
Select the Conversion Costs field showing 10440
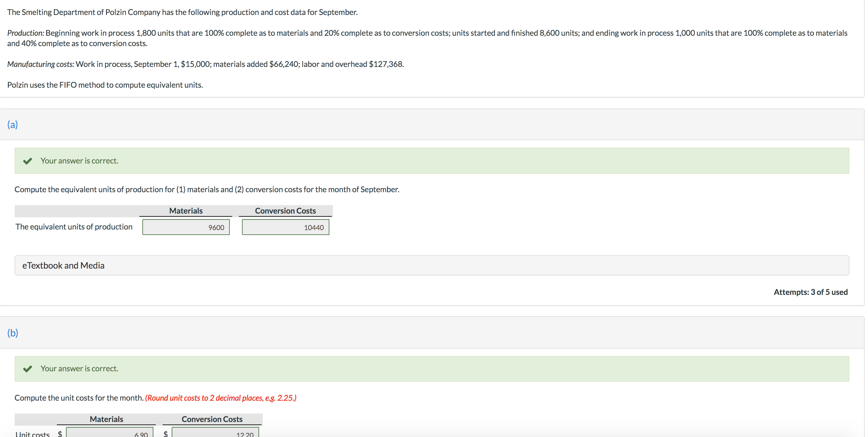(285, 227)
